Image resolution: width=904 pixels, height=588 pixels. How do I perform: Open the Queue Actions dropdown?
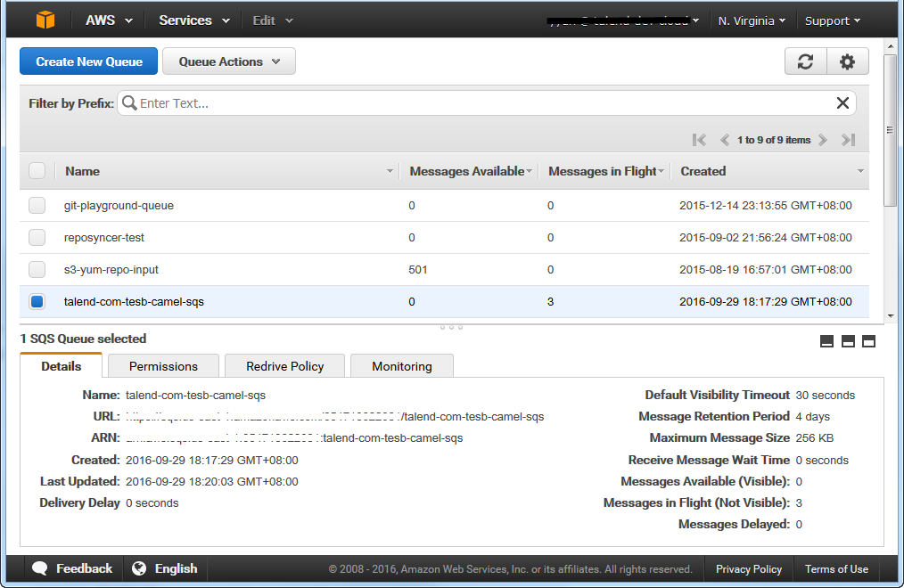pyautogui.click(x=229, y=61)
